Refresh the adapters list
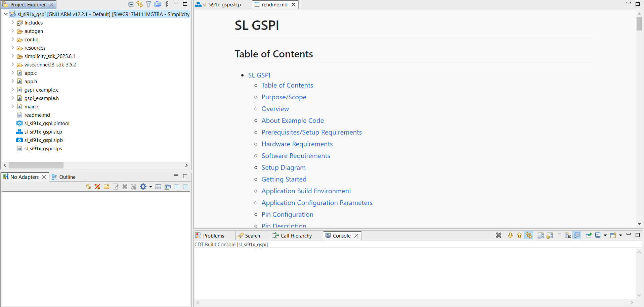This screenshot has width=644, height=307. pos(88,187)
